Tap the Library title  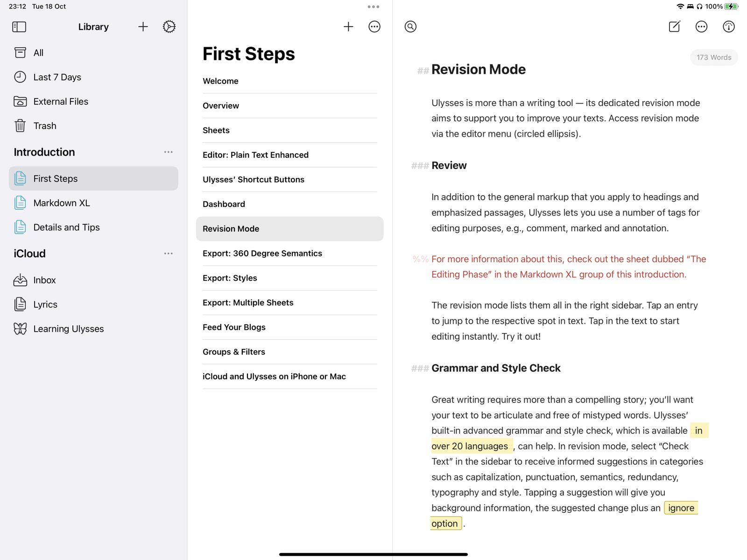click(x=93, y=27)
